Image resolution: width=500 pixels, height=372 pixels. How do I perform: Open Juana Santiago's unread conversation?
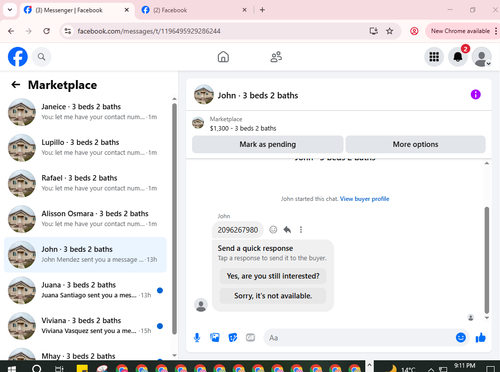click(85, 290)
